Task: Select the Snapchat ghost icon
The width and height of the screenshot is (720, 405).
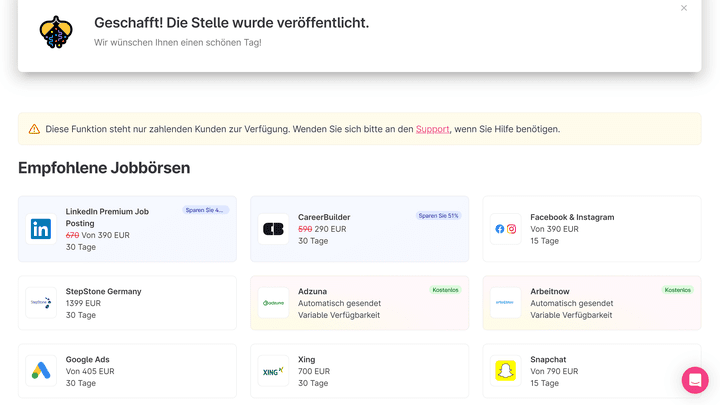Action: pyautogui.click(x=506, y=371)
